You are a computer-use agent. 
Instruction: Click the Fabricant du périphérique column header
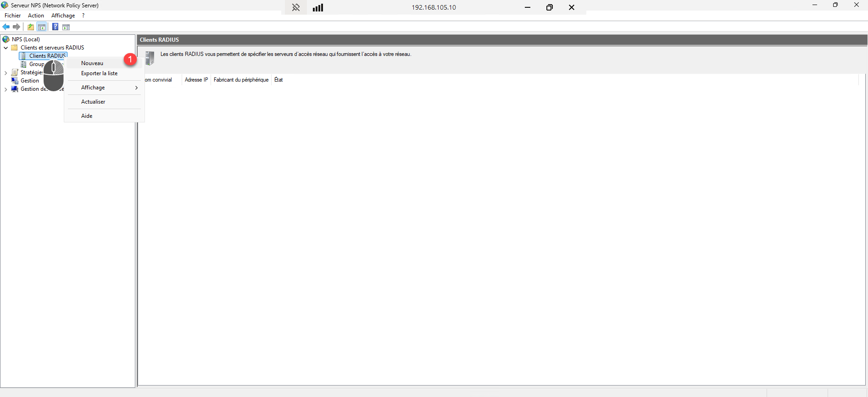(x=241, y=80)
